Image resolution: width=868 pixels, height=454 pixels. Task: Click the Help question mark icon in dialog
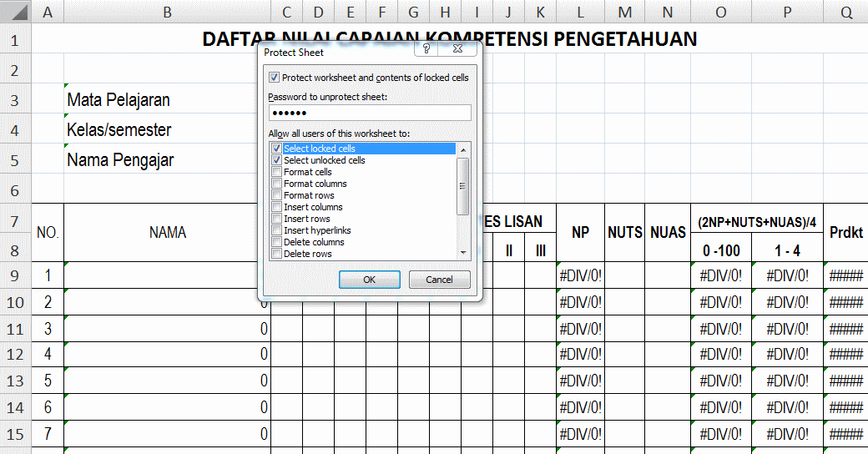click(426, 48)
